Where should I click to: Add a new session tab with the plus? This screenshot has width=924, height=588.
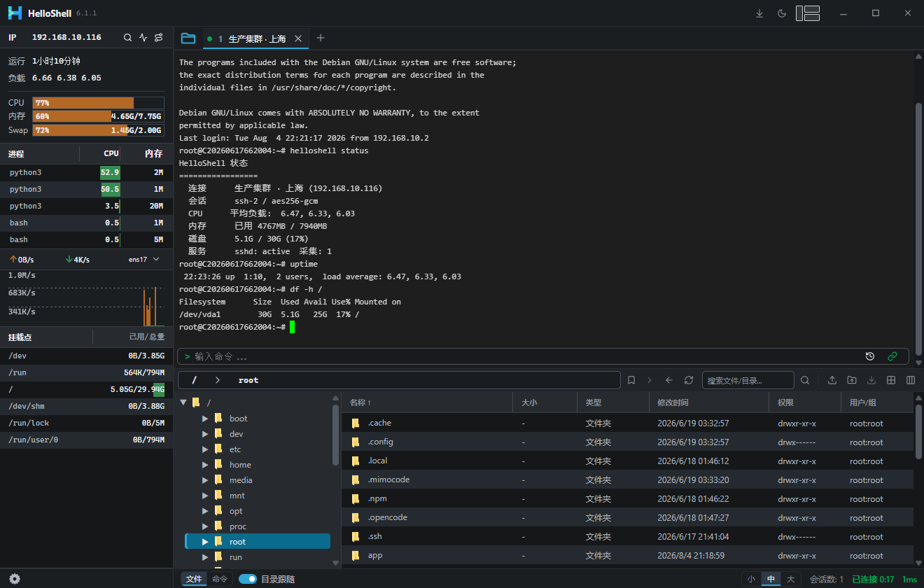321,38
